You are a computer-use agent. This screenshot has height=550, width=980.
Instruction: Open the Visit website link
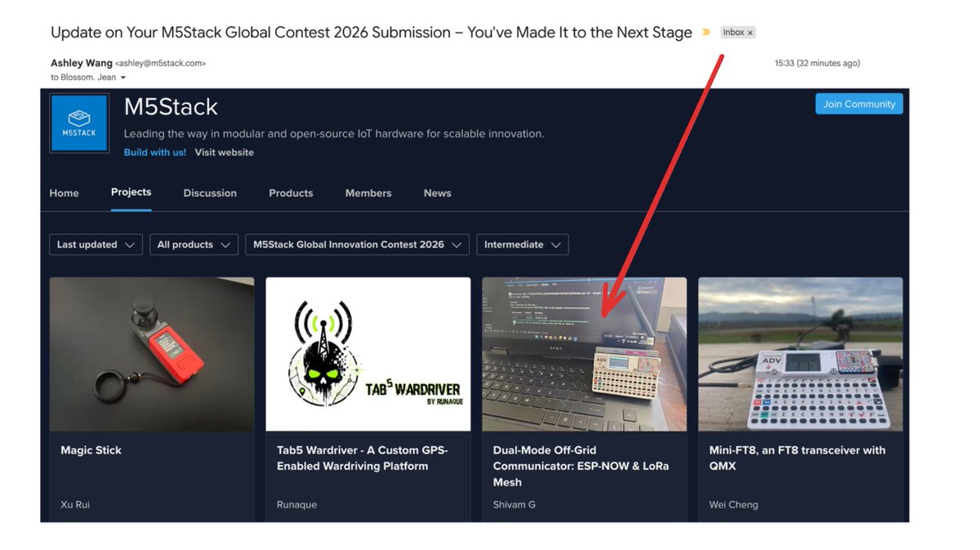pyautogui.click(x=225, y=152)
